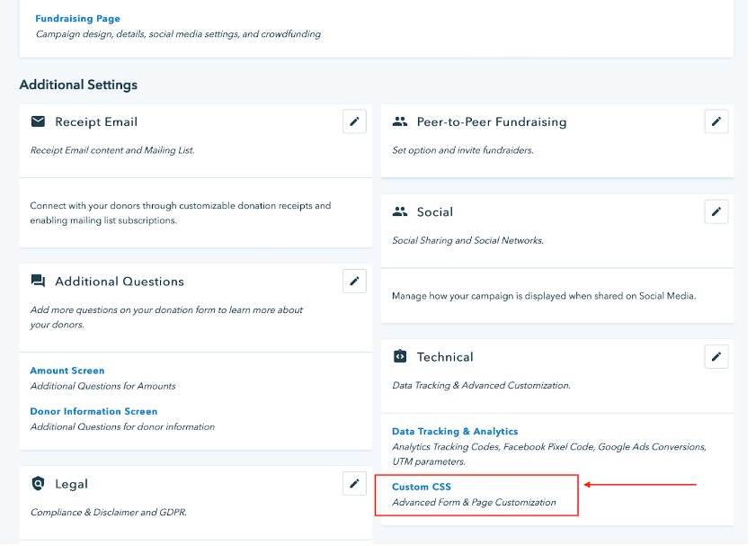Select the Additional Questions heading text
Image resolution: width=756 pixels, height=546 pixels.
click(120, 282)
